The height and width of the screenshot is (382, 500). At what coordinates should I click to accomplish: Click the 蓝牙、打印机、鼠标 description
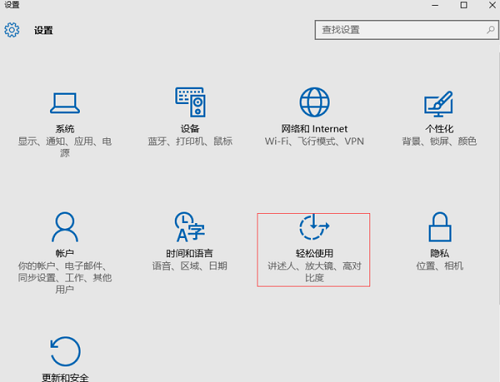190,141
